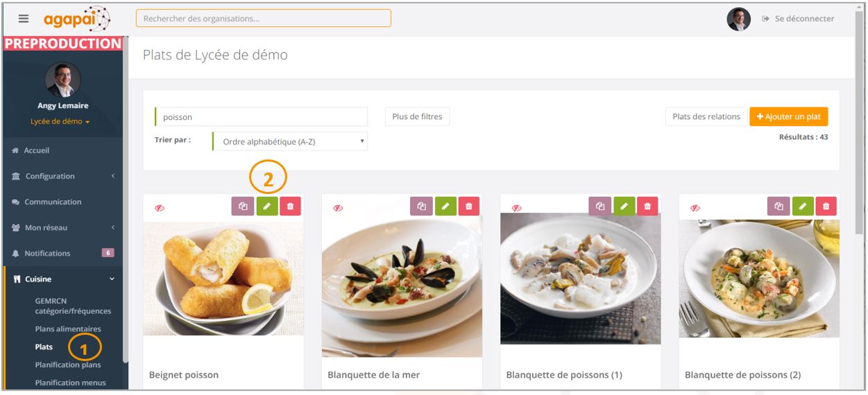Click the Ajouter un plat button
The height and width of the screenshot is (395, 868).
pyautogui.click(x=788, y=116)
